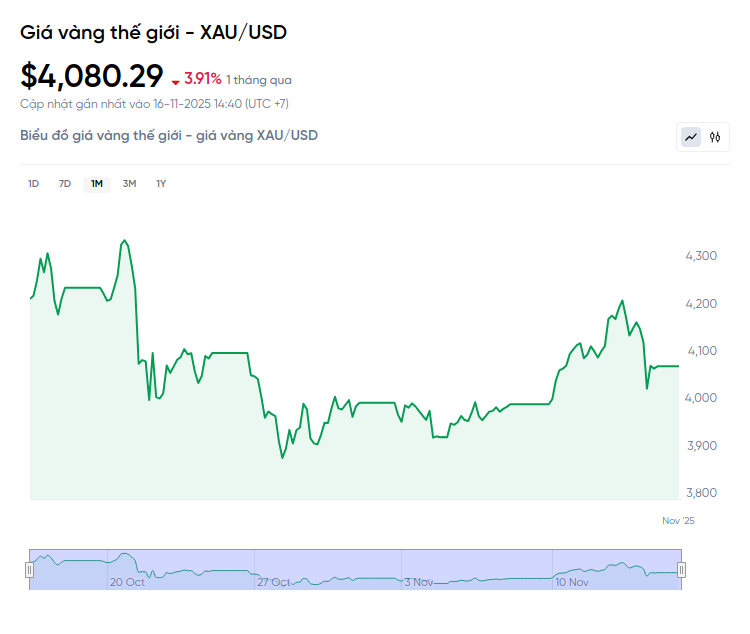Click the right handle of range navigator

(x=682, y=570)
